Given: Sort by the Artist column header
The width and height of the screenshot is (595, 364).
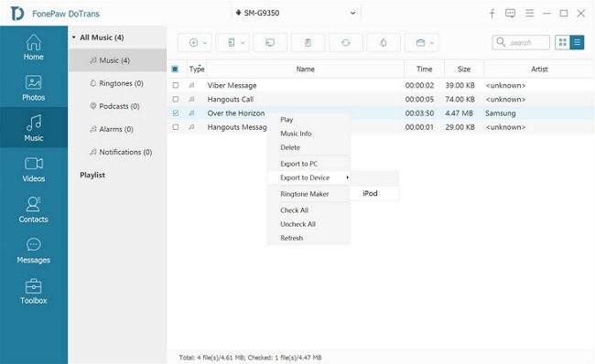Looking at the screenshot, I should [x=539, y=69].
